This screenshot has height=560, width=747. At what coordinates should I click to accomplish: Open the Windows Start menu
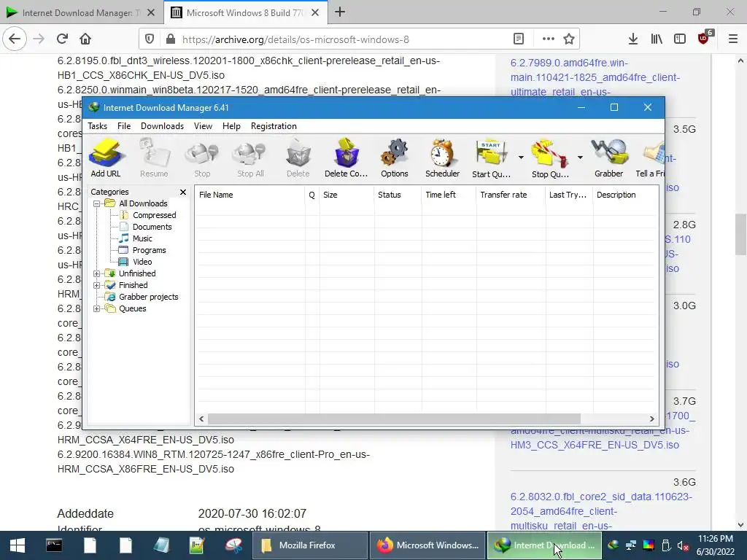tap(18, 545)
